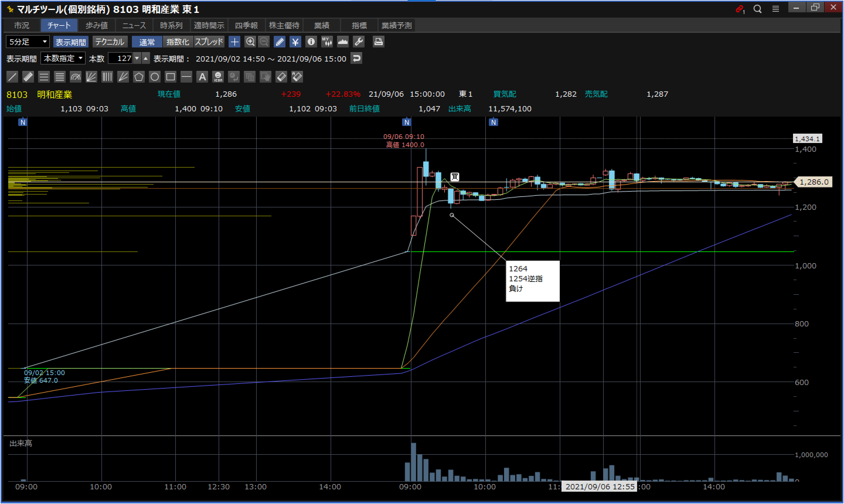Viewport: 844px width, 504px height.
Task: Pick the circle drawing tool
Action: pos(154,77)
